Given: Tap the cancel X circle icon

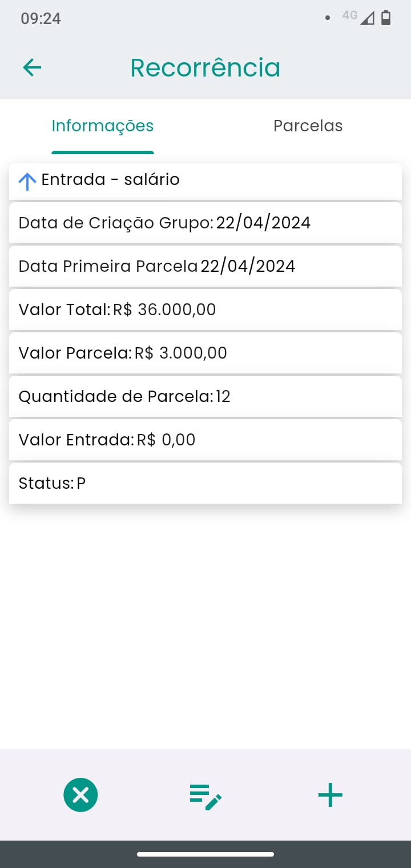Looking at the screenshot, I should pos(80,795).
